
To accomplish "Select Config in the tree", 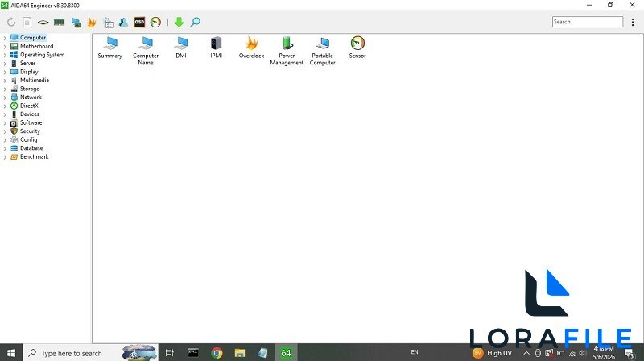I will (x=28, y=139).
